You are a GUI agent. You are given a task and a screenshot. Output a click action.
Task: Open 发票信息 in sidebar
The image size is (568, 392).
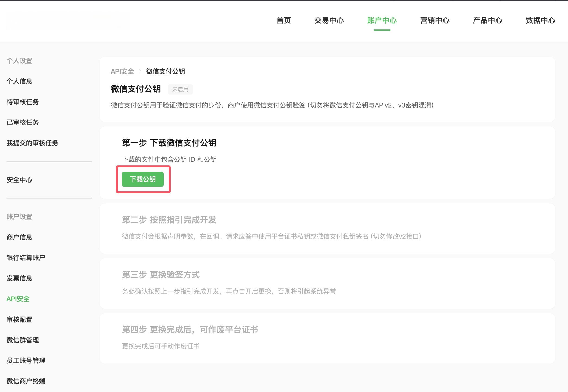click(19, 278)
